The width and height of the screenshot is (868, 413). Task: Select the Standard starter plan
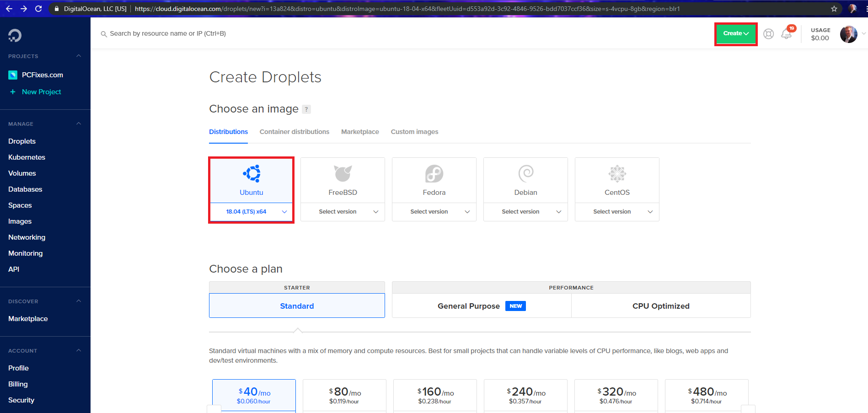click(x=297, y=306)
